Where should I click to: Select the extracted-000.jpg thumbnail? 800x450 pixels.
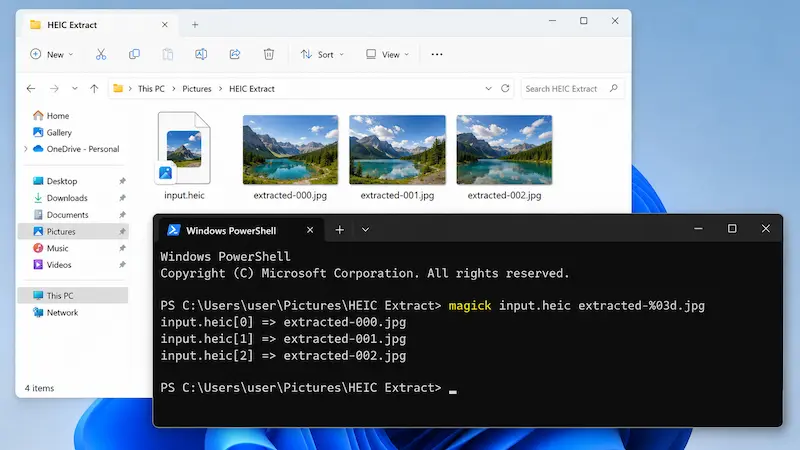(290, 149)
